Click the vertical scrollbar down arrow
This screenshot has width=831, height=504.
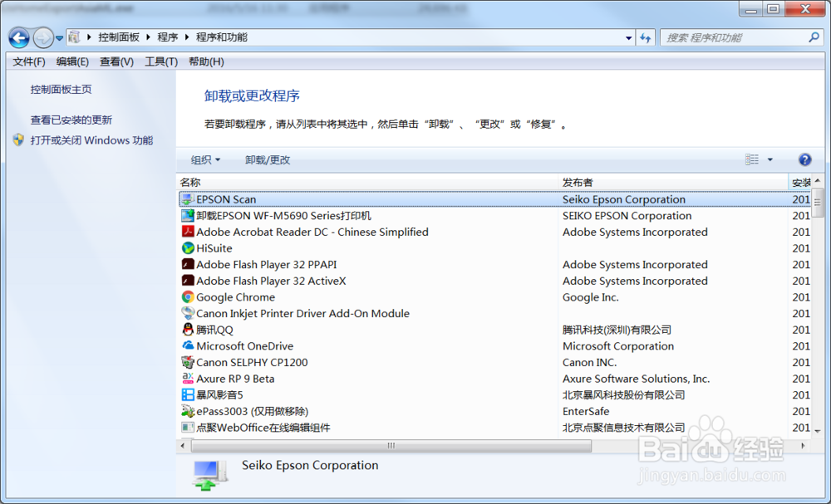[817, 431]
